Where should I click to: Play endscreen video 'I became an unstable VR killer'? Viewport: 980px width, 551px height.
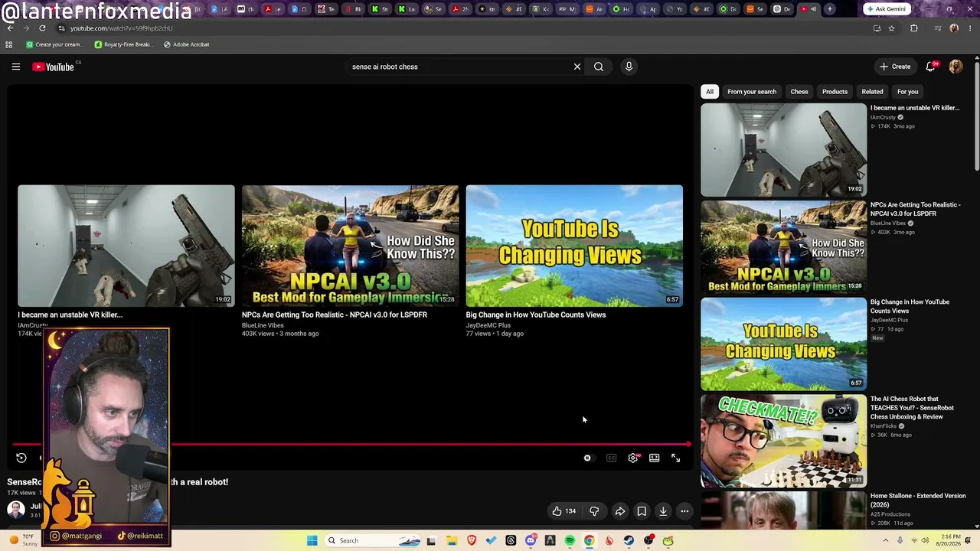[126, 246]
